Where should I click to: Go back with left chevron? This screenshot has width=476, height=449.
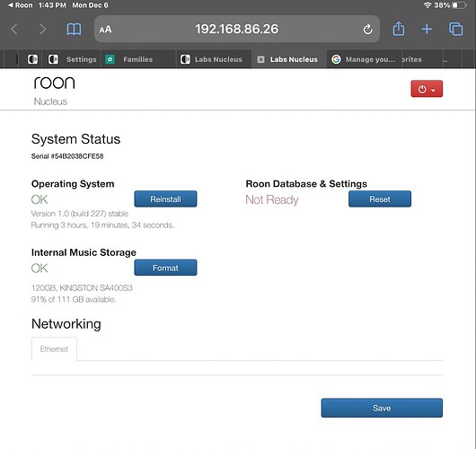pyautogui.click(x=14, y=30)
